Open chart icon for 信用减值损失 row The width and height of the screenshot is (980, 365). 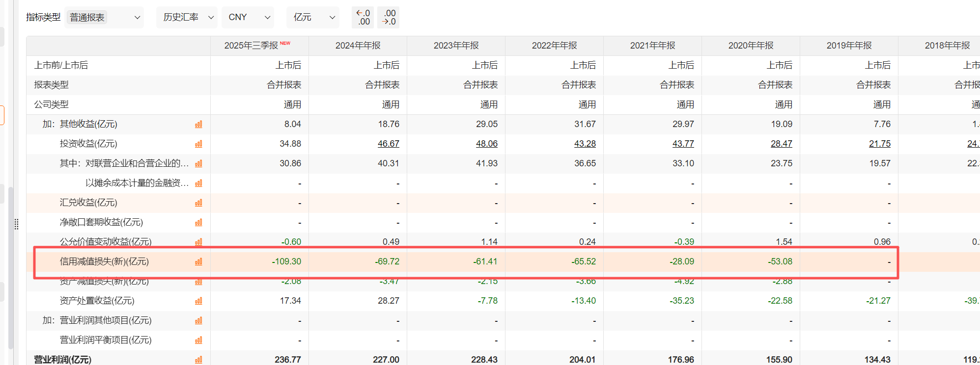[198, 262]
